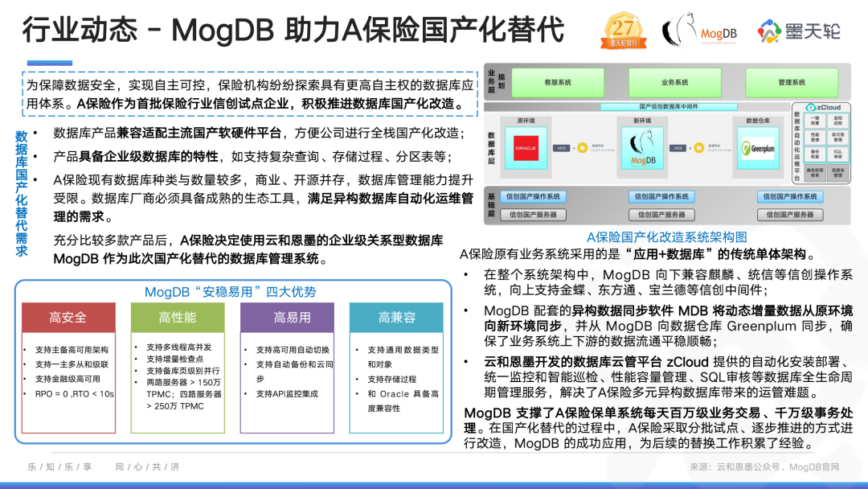The image size is (868, 489).
Task: Click bullet 支持高可用自动切换
Action: pos(293,349)
